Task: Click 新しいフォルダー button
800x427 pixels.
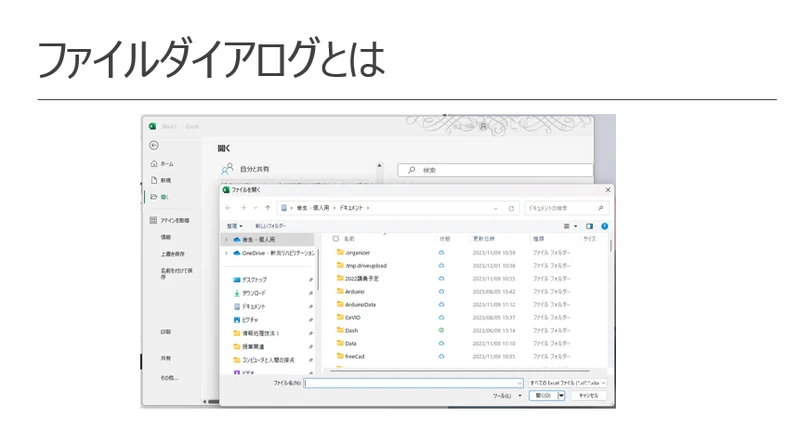Action: [270, 226]
